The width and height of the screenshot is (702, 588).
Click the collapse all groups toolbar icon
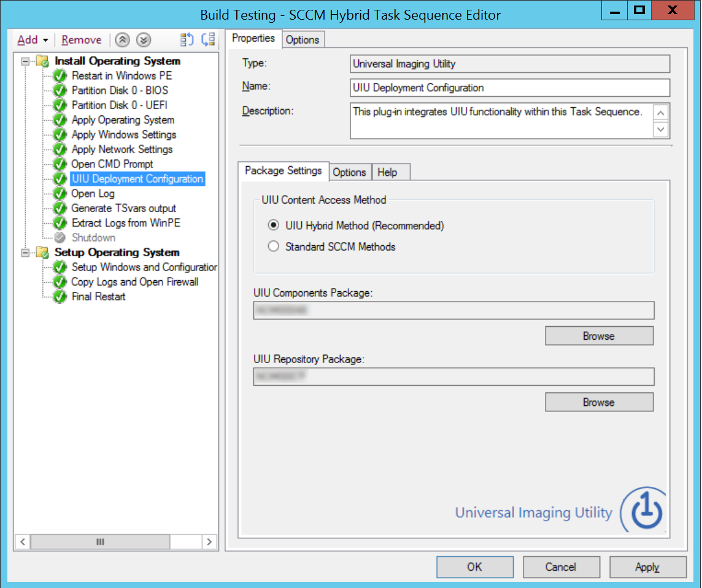[208, 40]
